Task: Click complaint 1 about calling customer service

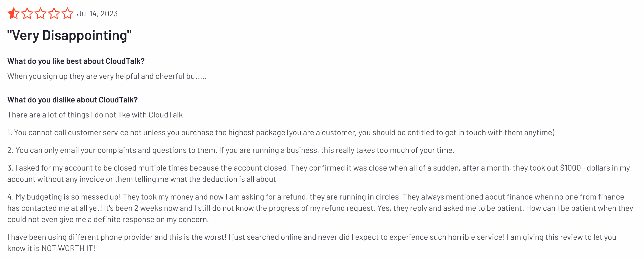Action: click(281, 132)
